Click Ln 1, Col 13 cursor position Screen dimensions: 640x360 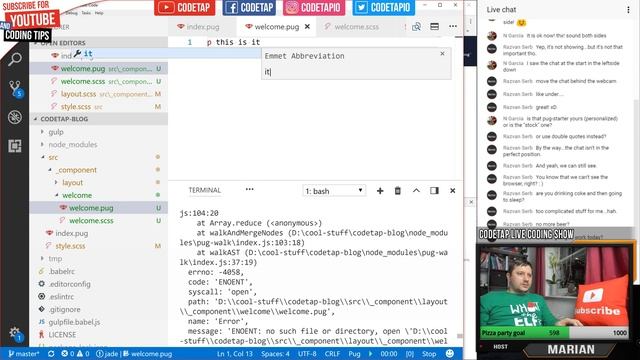coord(235,354)
